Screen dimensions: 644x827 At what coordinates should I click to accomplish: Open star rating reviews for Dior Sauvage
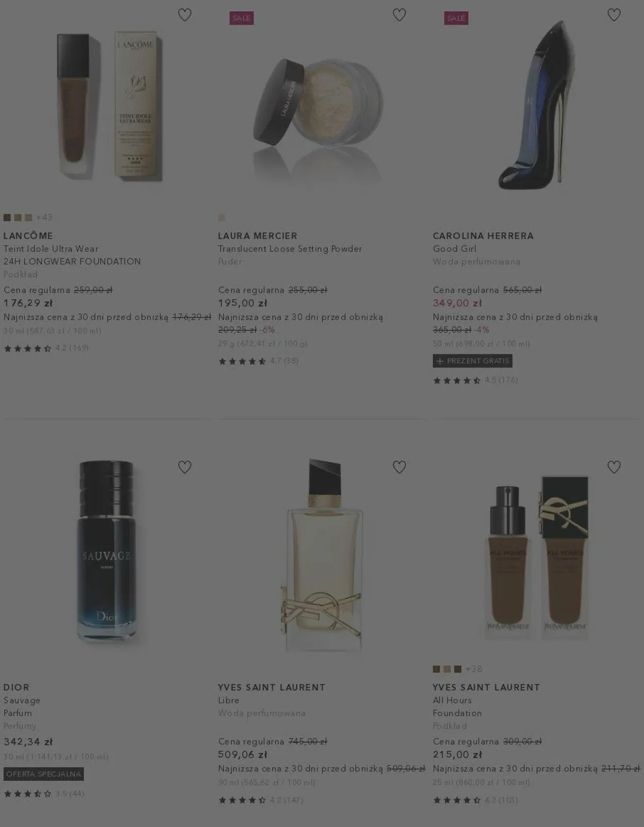click(44, 794)
